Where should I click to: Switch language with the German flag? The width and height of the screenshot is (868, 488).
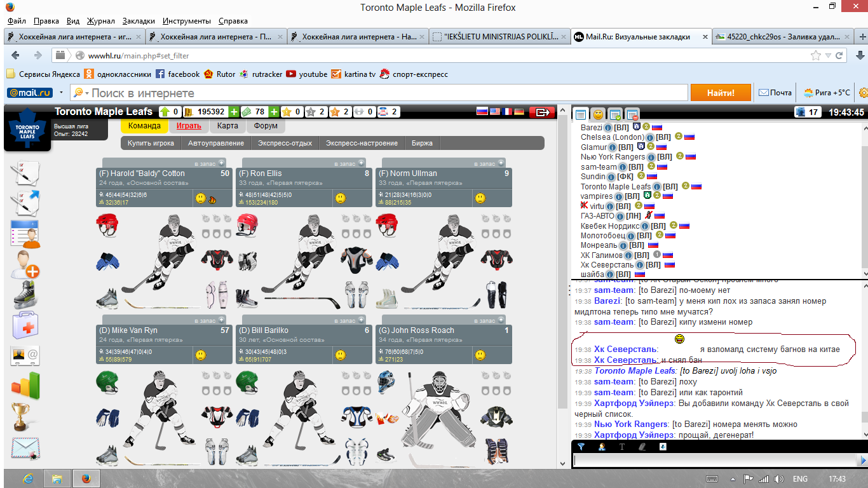click(x=519, y=112)
